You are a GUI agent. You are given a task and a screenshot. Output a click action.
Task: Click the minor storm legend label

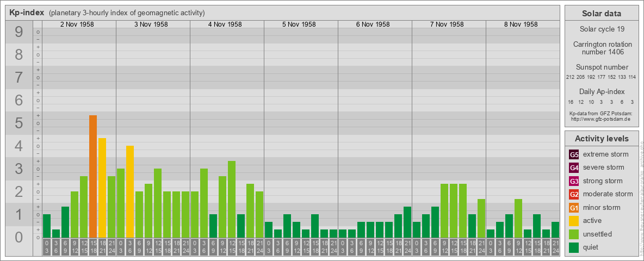tap(602, 208)
